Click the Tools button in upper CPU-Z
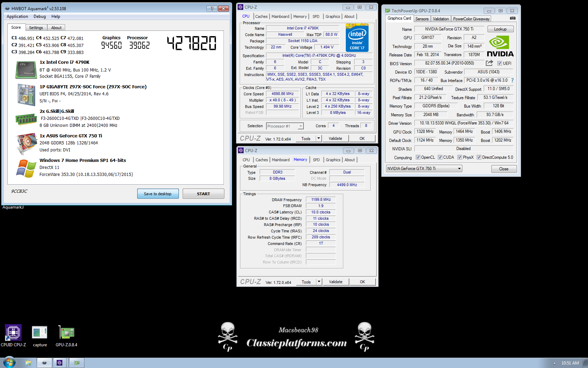Image resolution: width=588 pixels, height=368 pixels. [x=306, y=138]
